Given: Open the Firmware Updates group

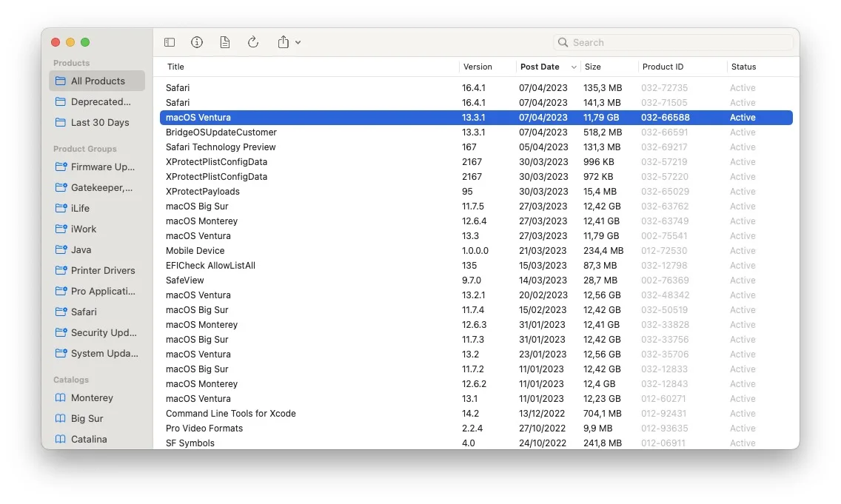Looking at the screenshot, I should click(x=97, y=167).
